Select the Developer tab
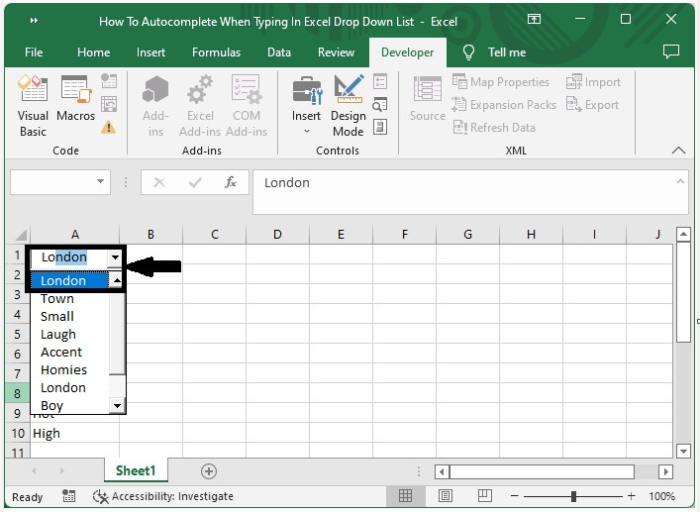The height and width of the screenshot is (512, 700). coord(407,52)
